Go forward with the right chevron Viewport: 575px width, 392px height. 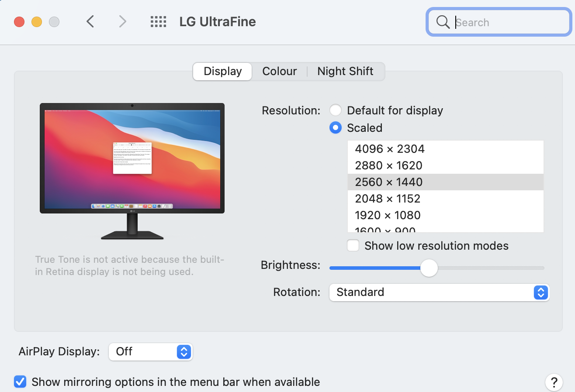[123, 21]
